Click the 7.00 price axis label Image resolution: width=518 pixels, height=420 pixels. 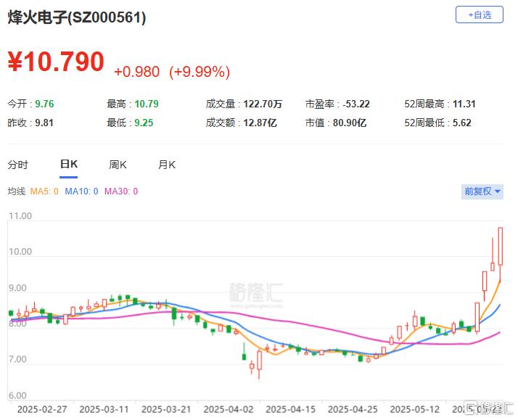point(17,359)
